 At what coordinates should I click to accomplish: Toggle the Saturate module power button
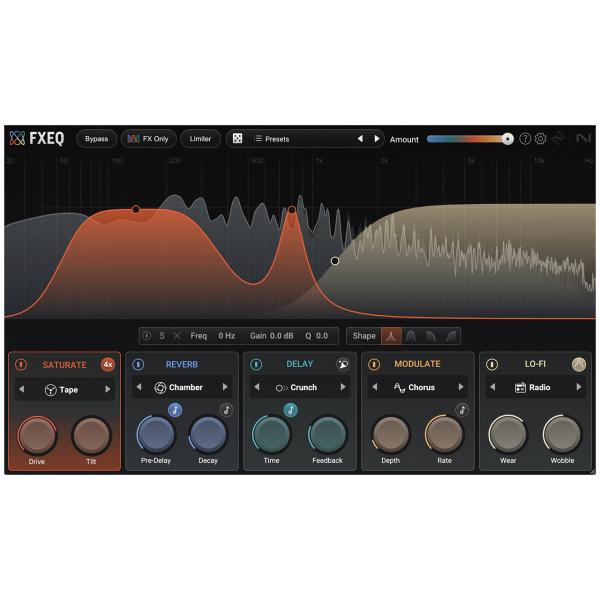click(21, 365)
